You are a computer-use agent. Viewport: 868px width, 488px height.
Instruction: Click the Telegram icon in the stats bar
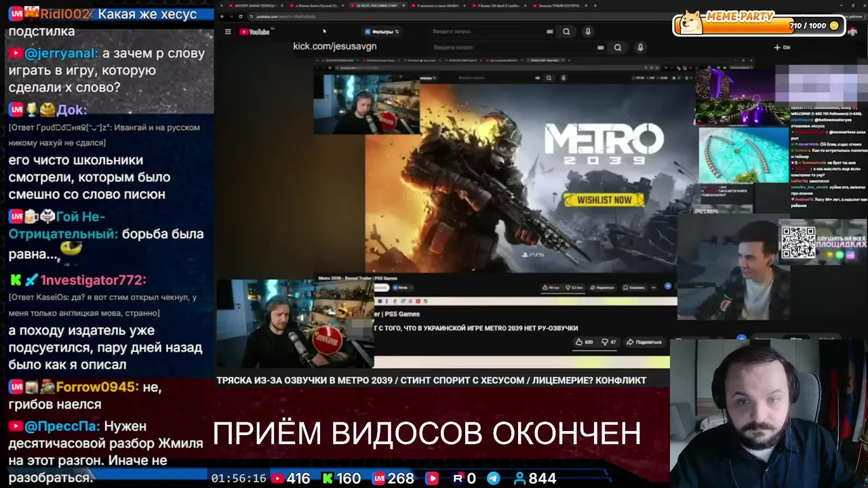[x=494, y=479]
